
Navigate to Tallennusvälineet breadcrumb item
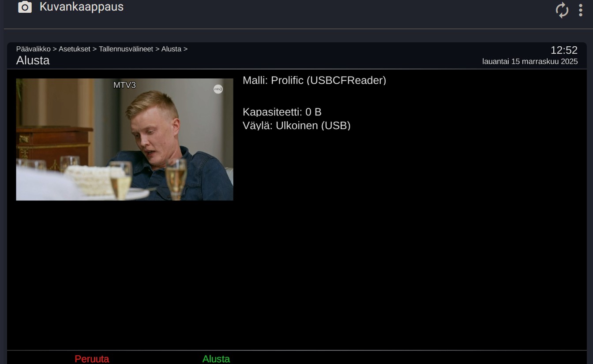pyautogui.click(x=126, y=49)
